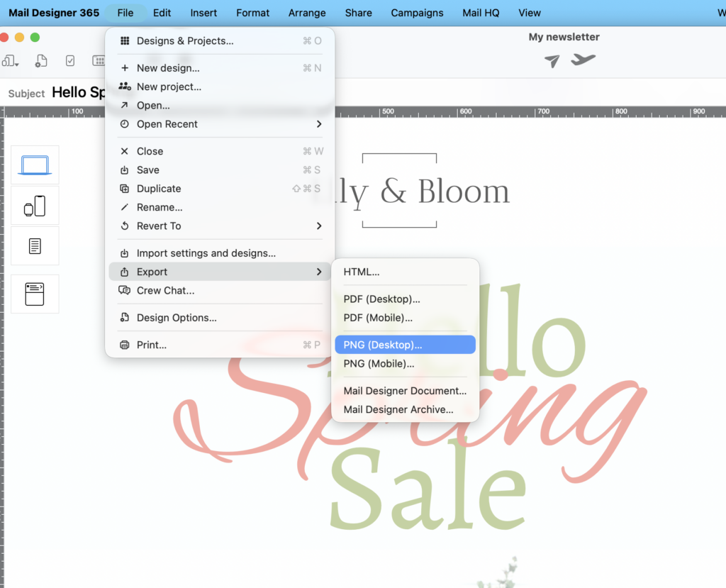Image resolution: width=726 pixels, height=588 pixels.
Task: Open the Campaigns menu in menu bar
Action: (x=417, y=13)
